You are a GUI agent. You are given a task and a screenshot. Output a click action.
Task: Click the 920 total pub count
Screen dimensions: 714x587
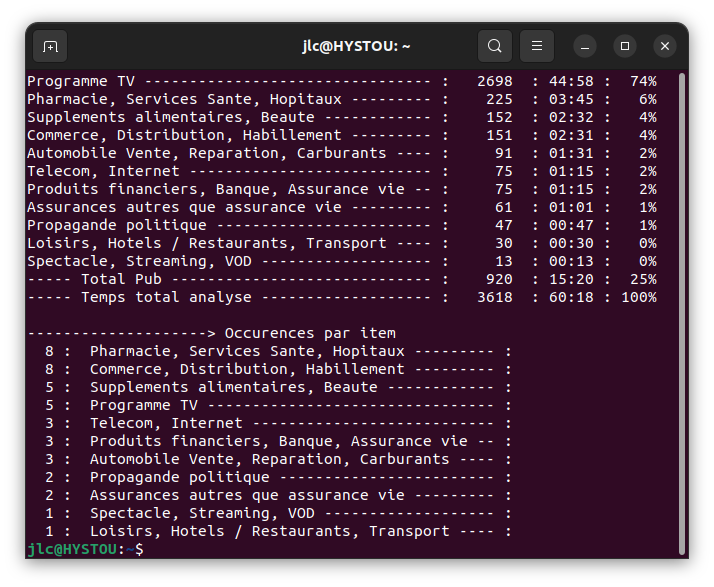[x=499, y=279]
